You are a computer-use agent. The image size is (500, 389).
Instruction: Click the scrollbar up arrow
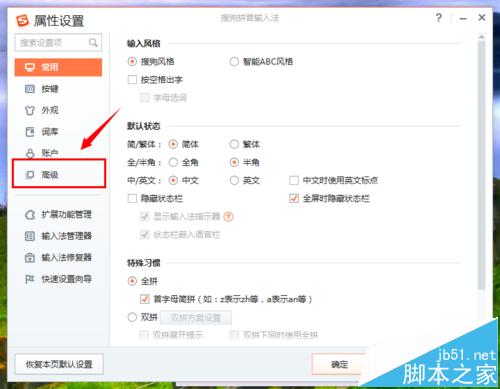tap(481, 36)
